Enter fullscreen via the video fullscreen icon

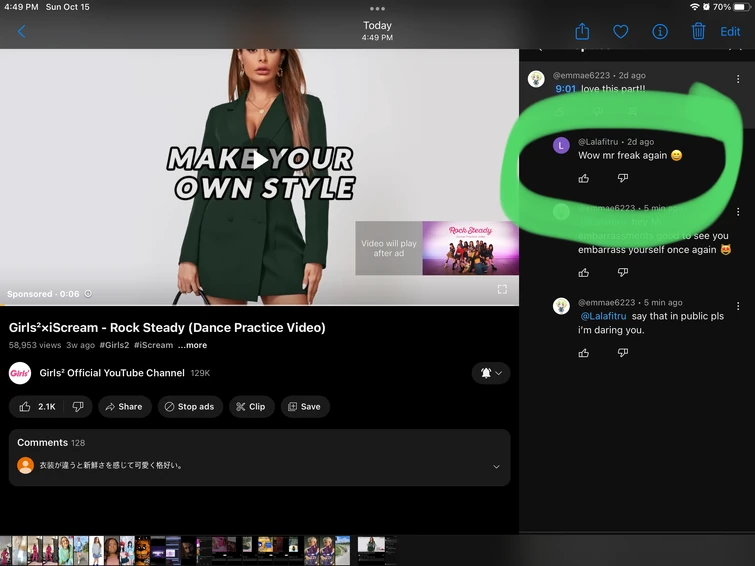click(x=502, y=289)
